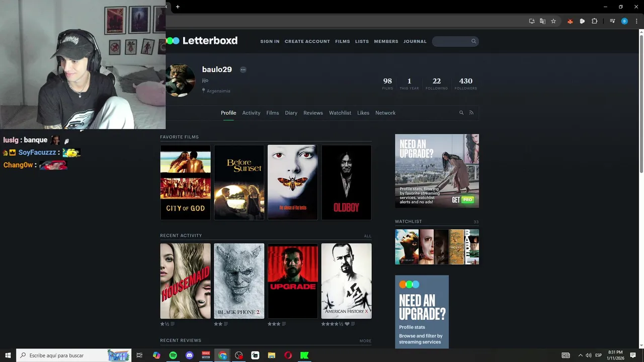Screen dimensions: 644x362
Task: Click the translate page icon
Action: 542,21
